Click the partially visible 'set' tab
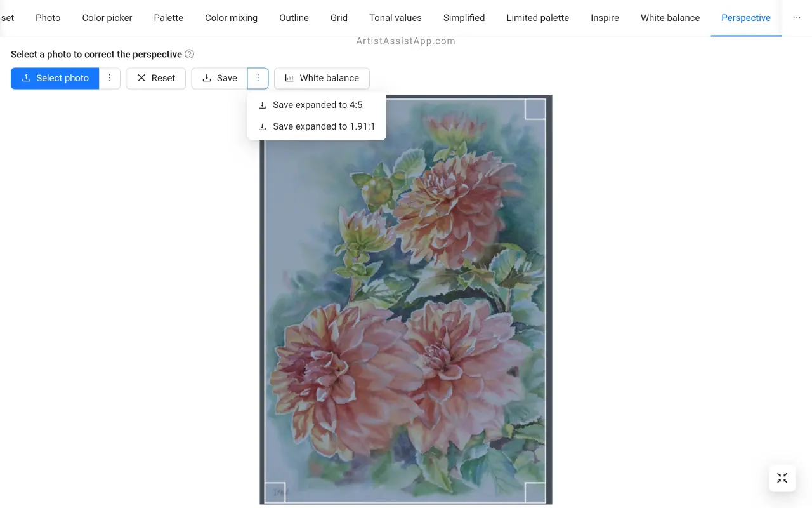 click(7, 18)
